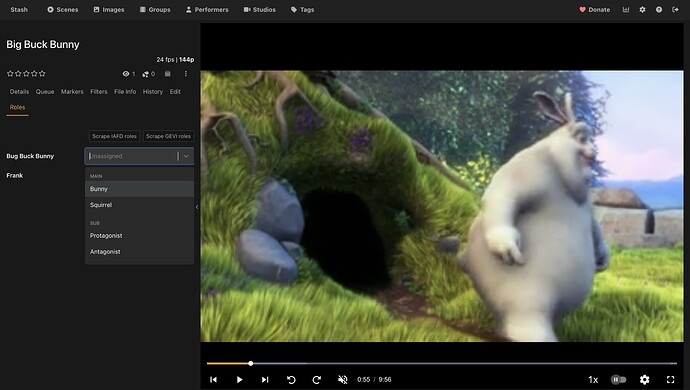
Task: Click the Frank performer name
Action: click(15, 176)
